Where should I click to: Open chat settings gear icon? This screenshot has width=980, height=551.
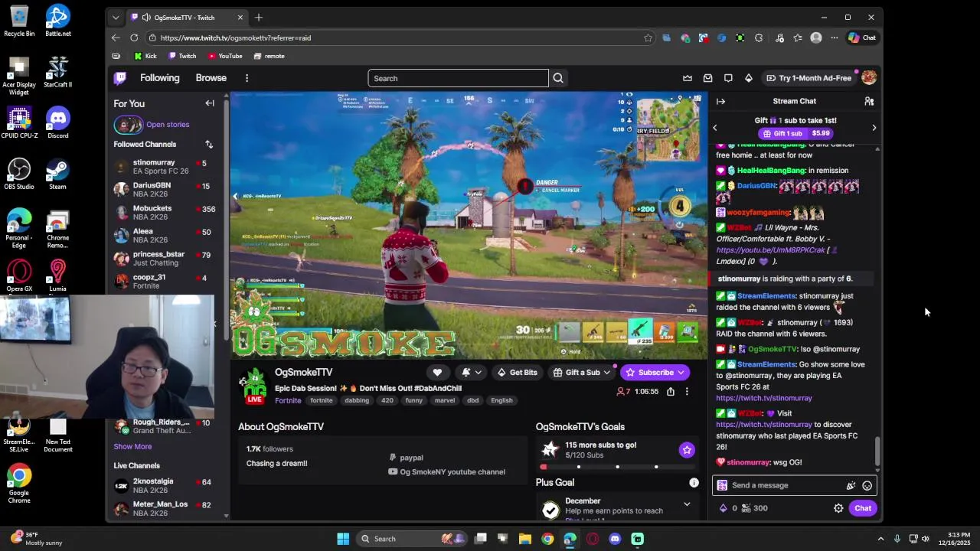click(838, 508)
